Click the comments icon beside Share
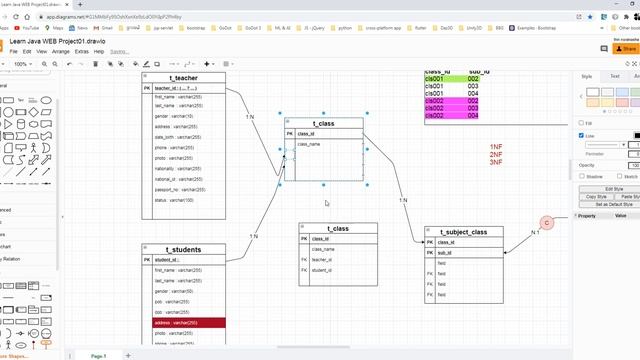Image resolution: width=640 pixels, height=360 pixels. pos(604,49)
